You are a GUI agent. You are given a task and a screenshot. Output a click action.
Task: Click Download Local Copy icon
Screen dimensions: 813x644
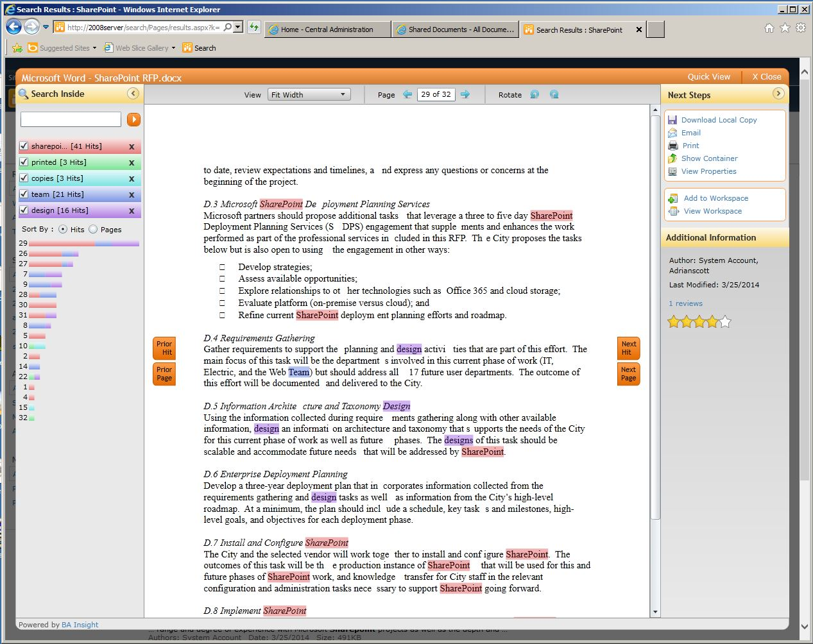coord(672,120)
